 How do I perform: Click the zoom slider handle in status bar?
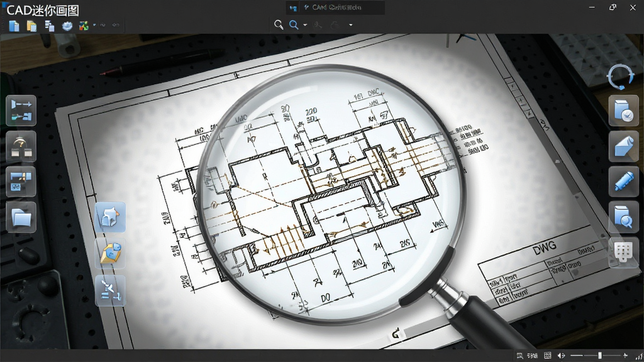pos(599,356)
